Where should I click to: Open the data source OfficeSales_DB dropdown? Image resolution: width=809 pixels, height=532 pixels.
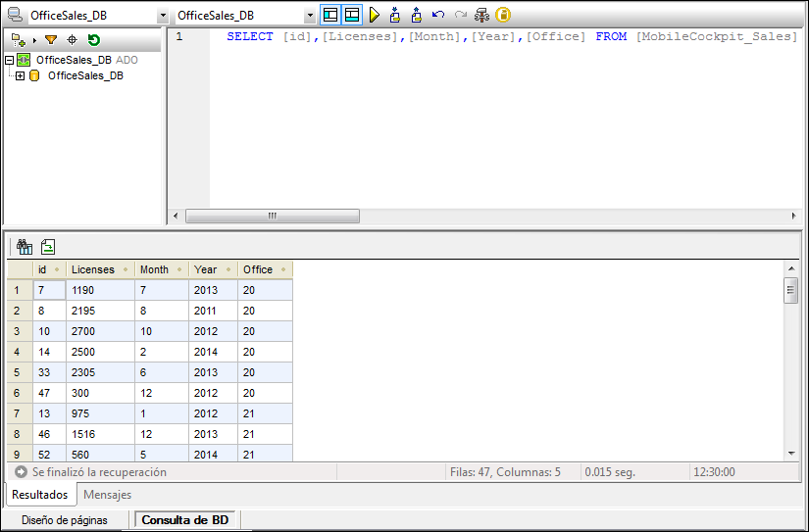(x=163, y=17)
